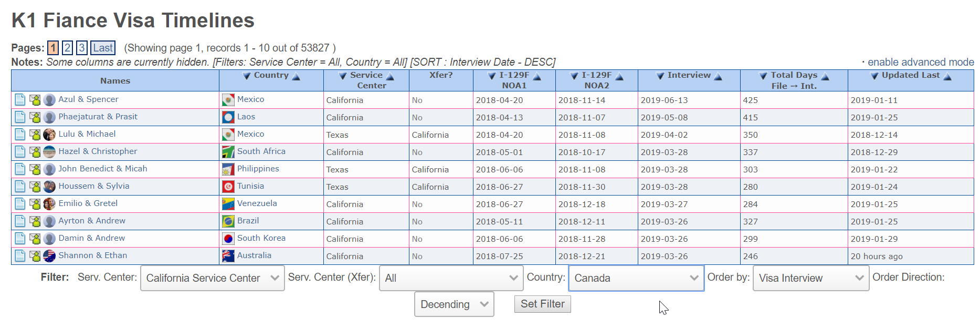The image size is (980, 328).
Task: Open Azul & Spencer timeline link
Action: 88,99
